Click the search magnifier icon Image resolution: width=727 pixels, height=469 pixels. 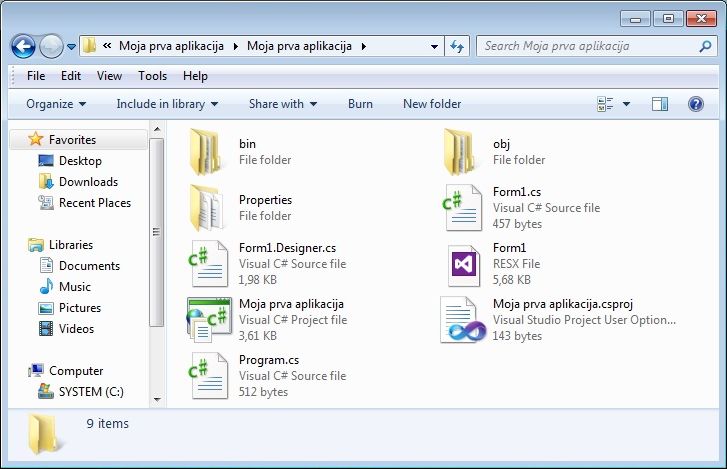[705, 46]
